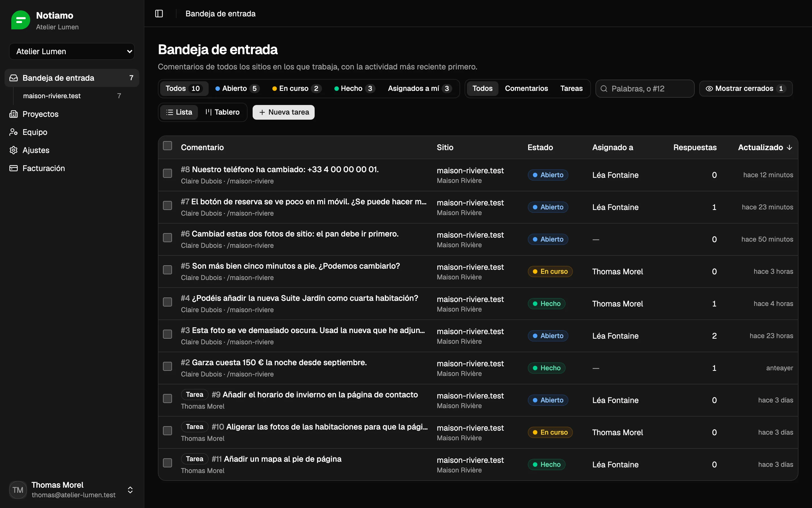This screenshot has height=508, width=812.
Task: Click the Bandeja de entrada inbox icon
Action: pos(14,78)
